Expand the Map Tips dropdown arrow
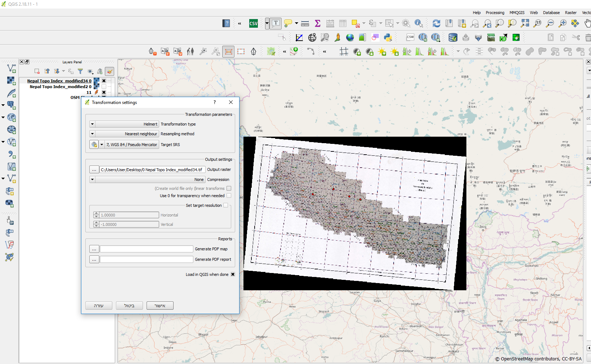Viewport: 591px width, 364px height. (x=296, y=23)
